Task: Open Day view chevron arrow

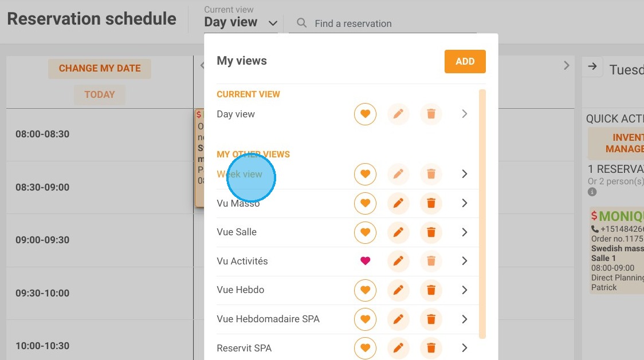Action: 465,114
